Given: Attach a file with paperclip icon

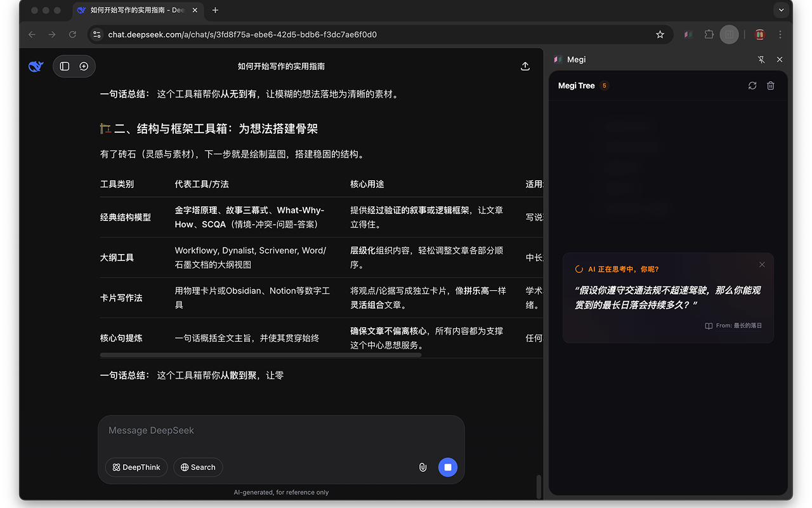Looking at the screenshot, I should [x=422, y=467].
